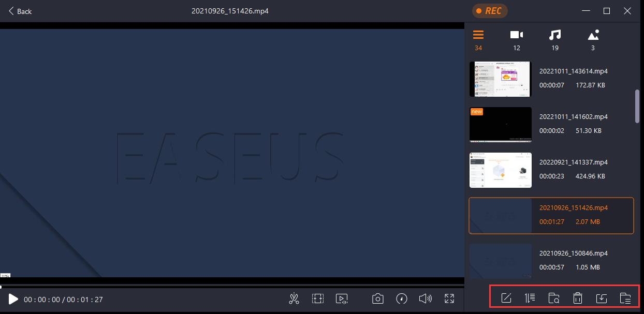This screenshot has height=314, width=644.
Task: Switch to the video recordings tab
Action: click(517, 40)
